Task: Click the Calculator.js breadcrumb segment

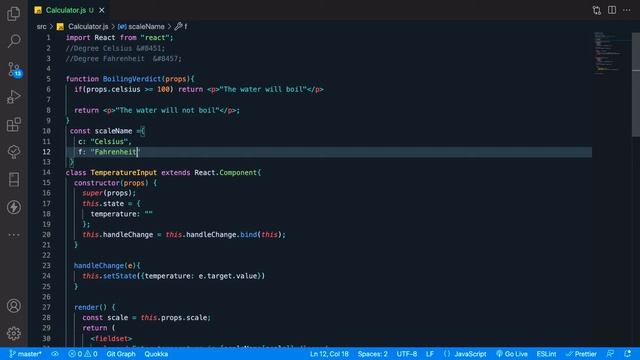Action: [83, 27]
